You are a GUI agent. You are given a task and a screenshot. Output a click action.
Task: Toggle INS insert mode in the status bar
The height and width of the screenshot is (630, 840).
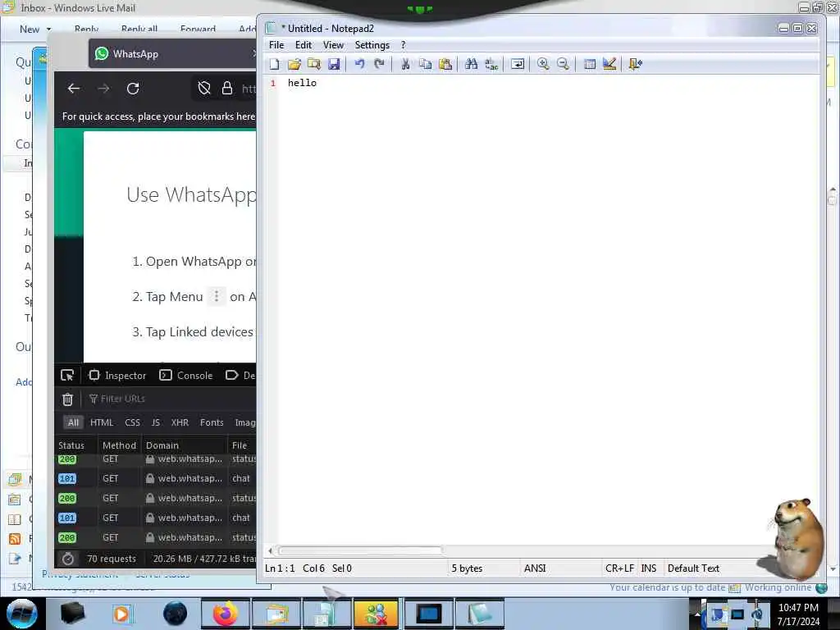(648, 568)
